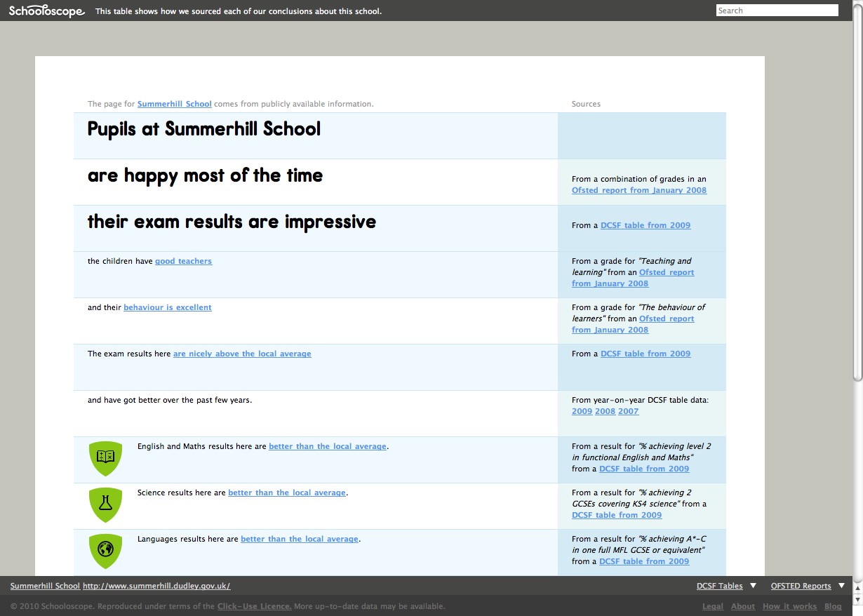Click better than local average for Languages
Viewport: 863px width, 616px height.
[300, 539]
